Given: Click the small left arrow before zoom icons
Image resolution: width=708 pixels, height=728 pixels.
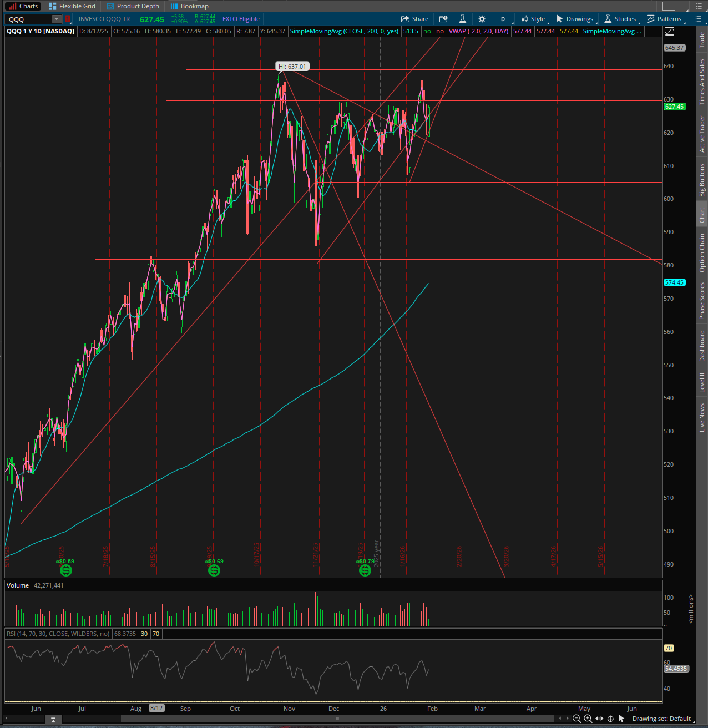Looking at the screenshot, I should [x=560, y=719].
